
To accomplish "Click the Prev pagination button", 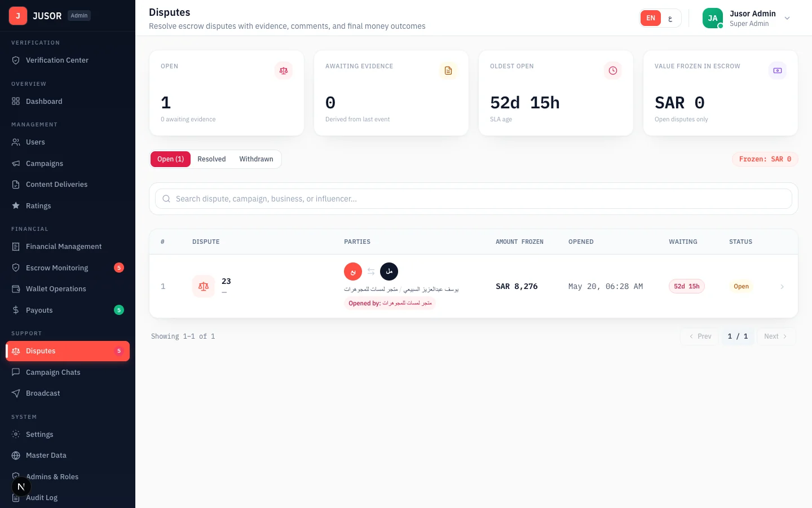I will (700, 336).
